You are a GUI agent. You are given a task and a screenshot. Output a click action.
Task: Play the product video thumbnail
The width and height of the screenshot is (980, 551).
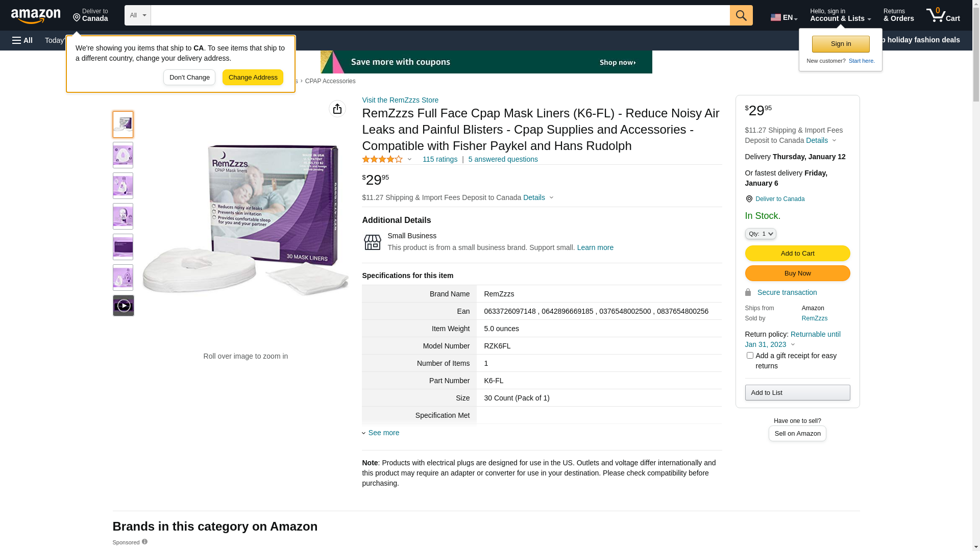[124, 306]
